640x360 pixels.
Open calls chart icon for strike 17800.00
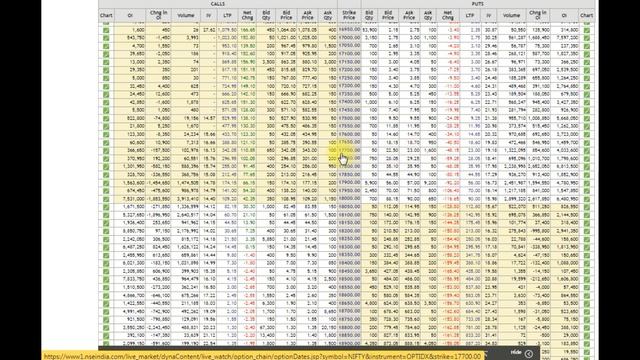point(106,167)
